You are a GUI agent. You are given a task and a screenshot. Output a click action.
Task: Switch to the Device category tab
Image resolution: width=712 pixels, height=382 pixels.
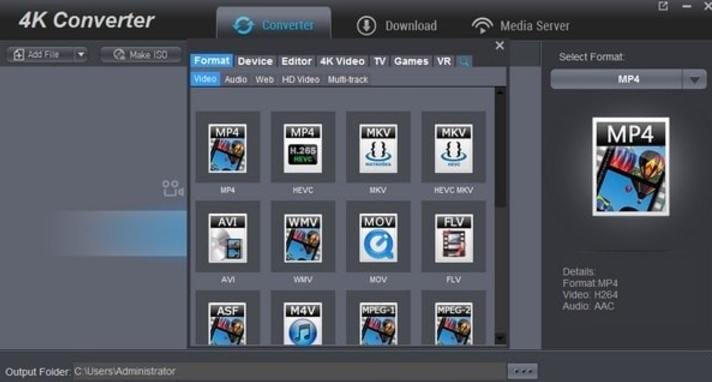click(255, 61)
